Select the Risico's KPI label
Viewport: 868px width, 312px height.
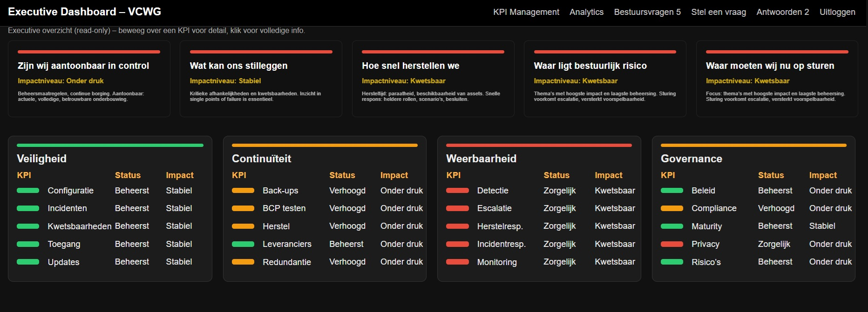point(706,262)
